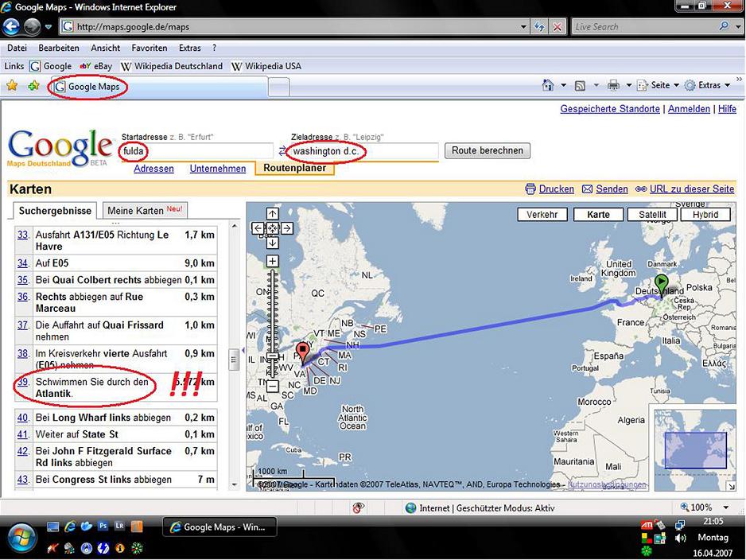Open the Ansicht menu
Screen dimensions: 746x560
[x=106, y=48]
